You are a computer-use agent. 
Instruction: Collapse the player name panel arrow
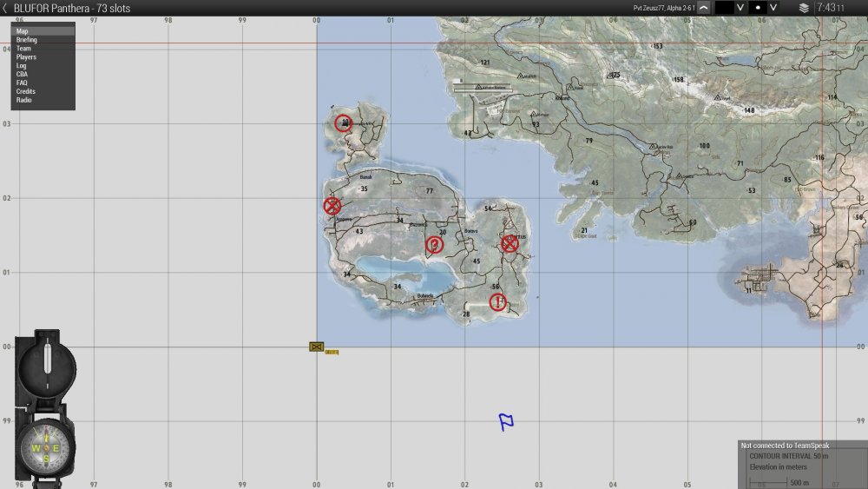tap(703, 7)
